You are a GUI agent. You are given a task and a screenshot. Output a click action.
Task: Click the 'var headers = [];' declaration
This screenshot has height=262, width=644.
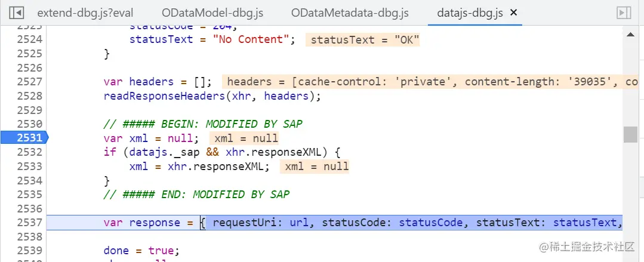(158, 82)
